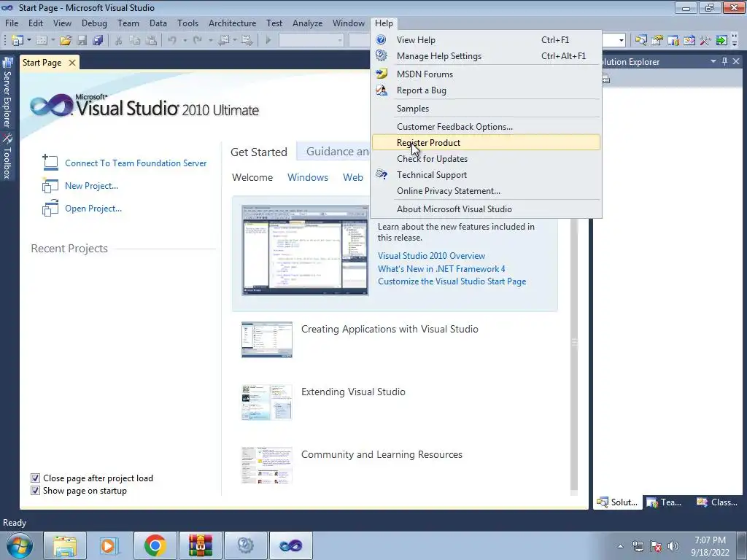Open Google Chrome from the taskbar
747x560 pixels.
pyautogui.click(x=155, y=545)
